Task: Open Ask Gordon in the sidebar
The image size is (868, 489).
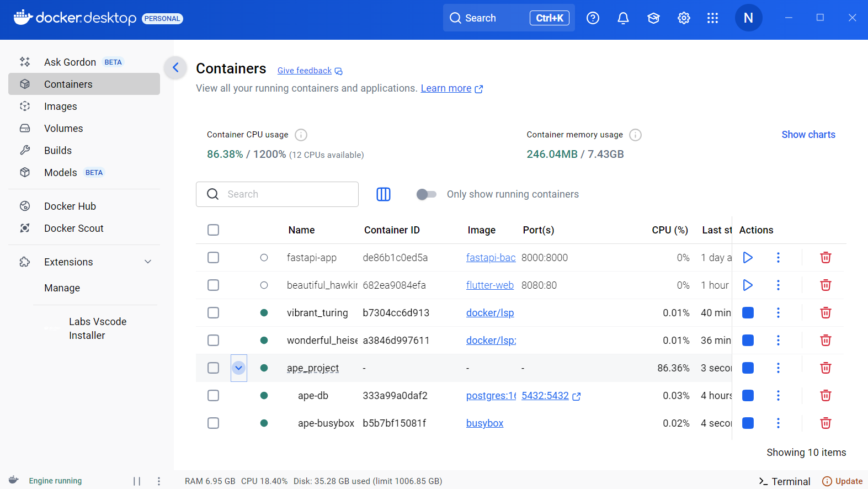Action: [x=84, y=62]
